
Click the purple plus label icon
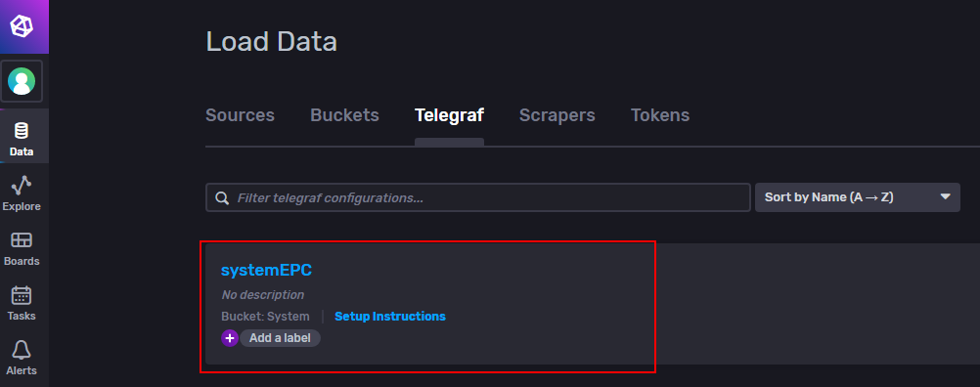pyautogui.click(x=230, y=338)
